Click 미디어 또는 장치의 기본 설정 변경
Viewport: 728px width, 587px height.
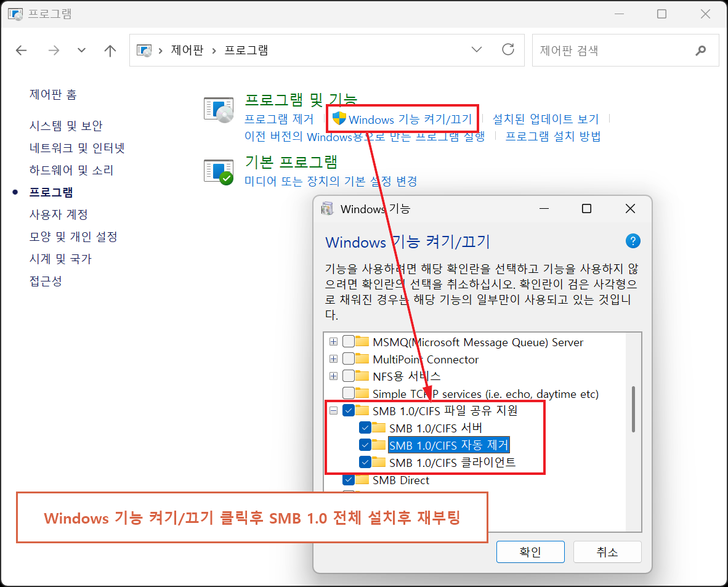point(331,181)
